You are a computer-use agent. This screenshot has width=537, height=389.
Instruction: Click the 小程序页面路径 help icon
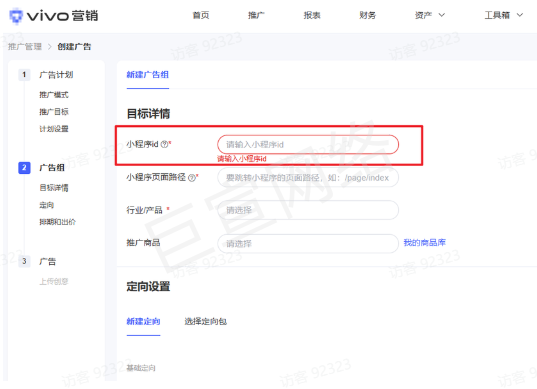192,177
